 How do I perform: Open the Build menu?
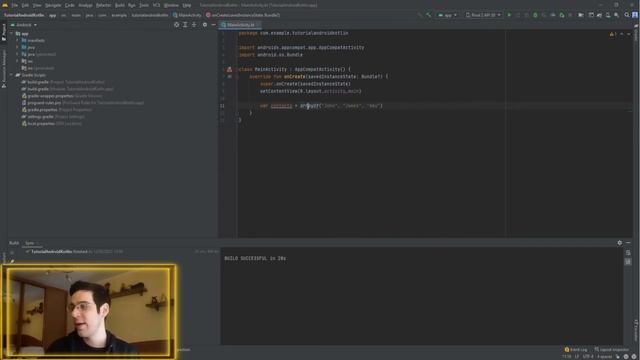coord(120,5)
